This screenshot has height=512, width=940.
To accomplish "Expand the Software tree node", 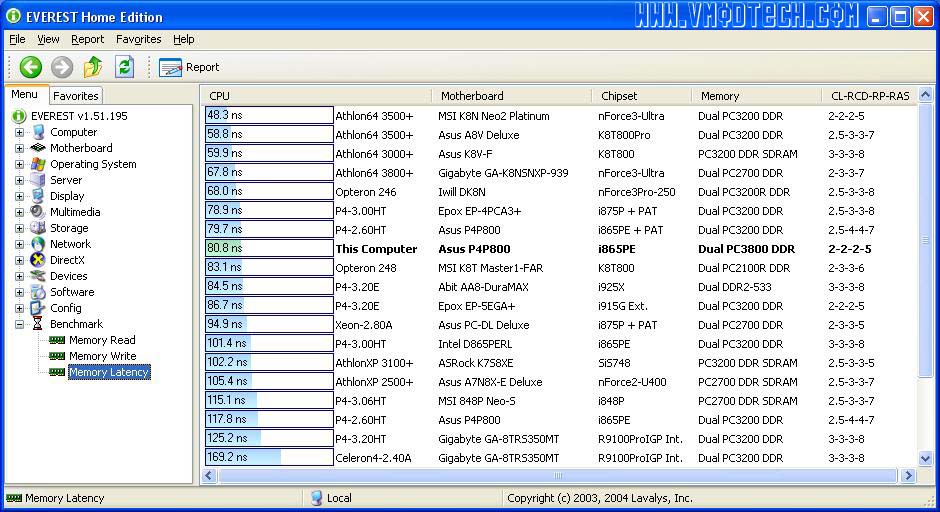I will pyautogui.click(x=19, y=292).
